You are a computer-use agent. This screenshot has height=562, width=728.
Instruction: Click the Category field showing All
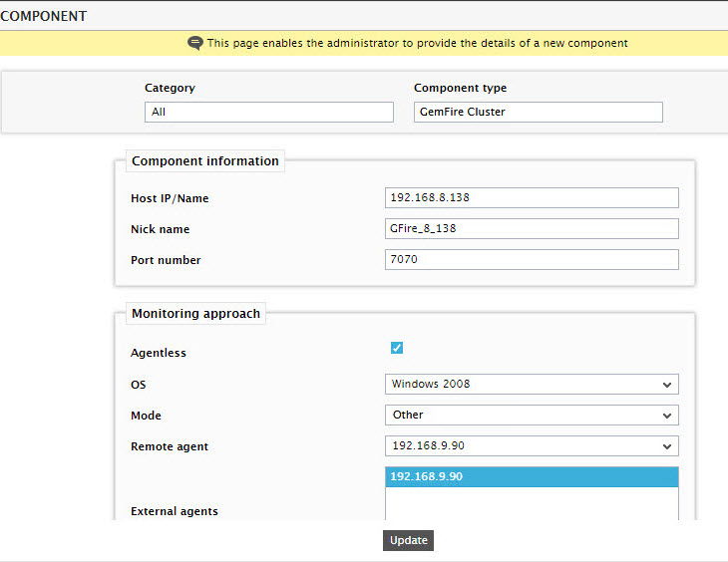(269, 112)
